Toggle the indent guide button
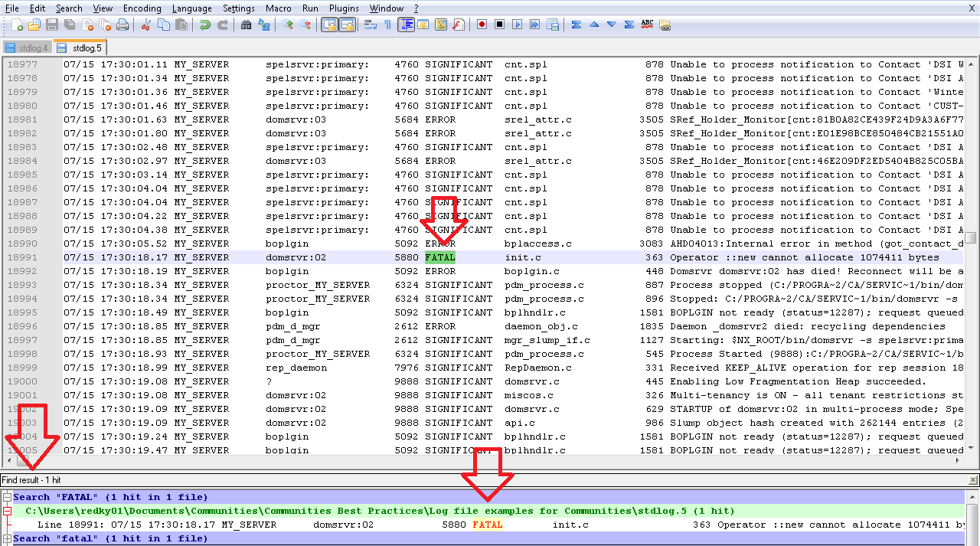980x546 pixels. [406, 25]
